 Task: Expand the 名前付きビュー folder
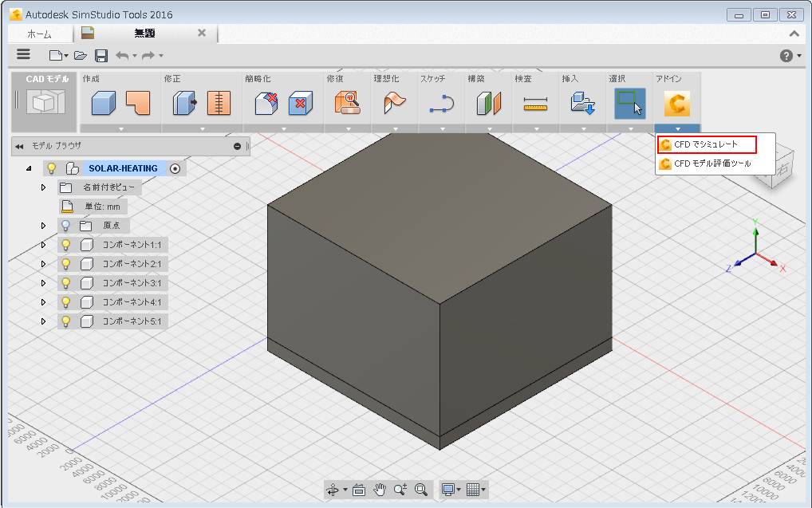point(44,187)
